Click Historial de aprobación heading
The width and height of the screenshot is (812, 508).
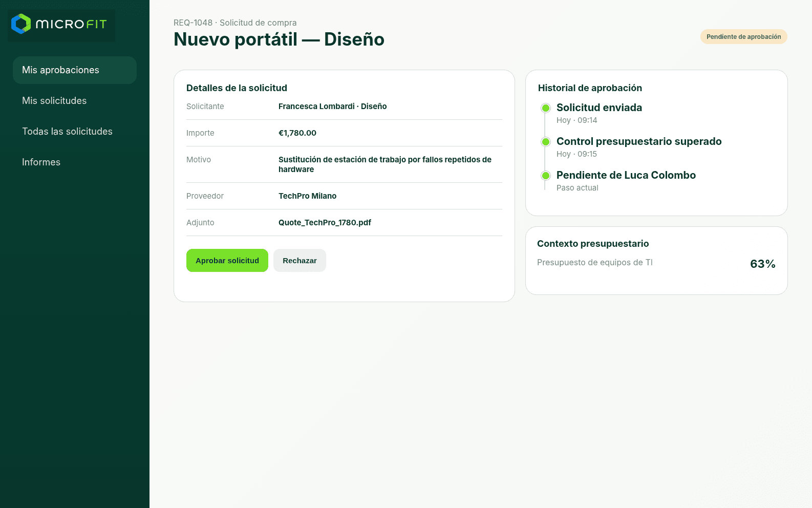click(590, 88)
